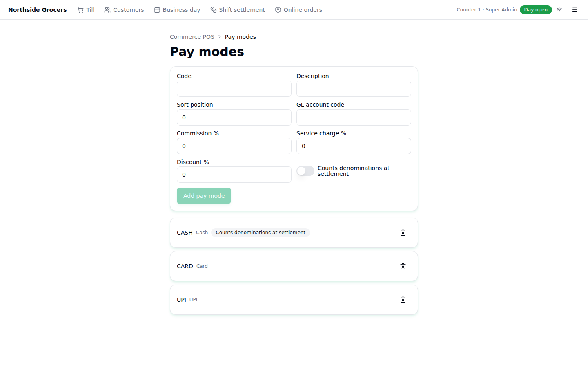Click the GL account code field
Image resolution: width=588 pixels, height=368 pixels.
[354, 117]
